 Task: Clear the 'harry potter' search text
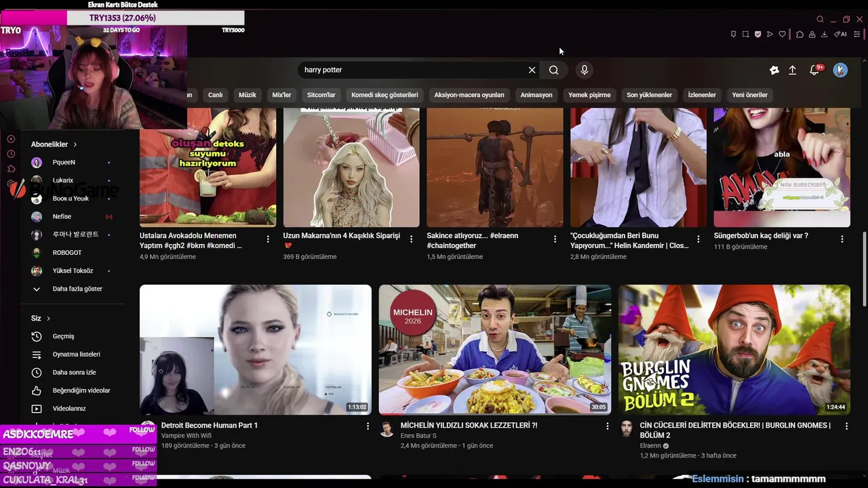click(532, 70)
